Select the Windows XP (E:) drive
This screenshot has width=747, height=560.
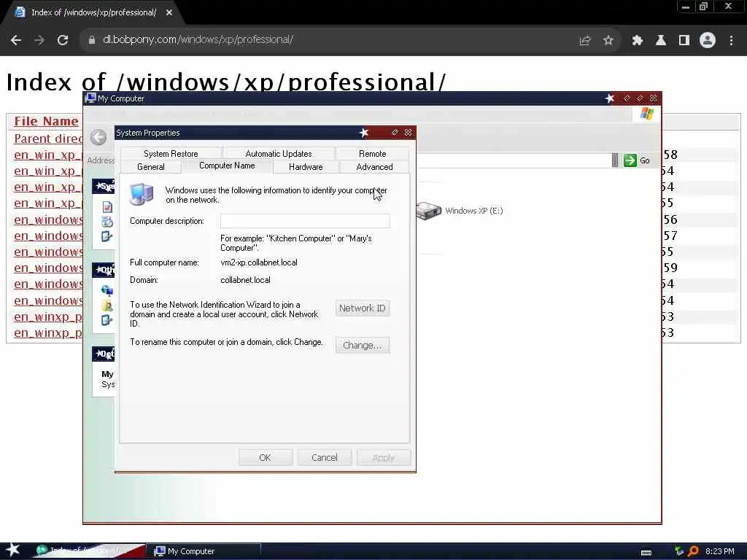click(460, 211)
